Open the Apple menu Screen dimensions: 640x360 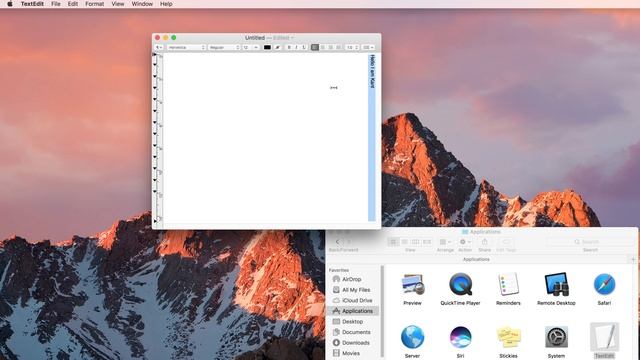coord(10,4)
